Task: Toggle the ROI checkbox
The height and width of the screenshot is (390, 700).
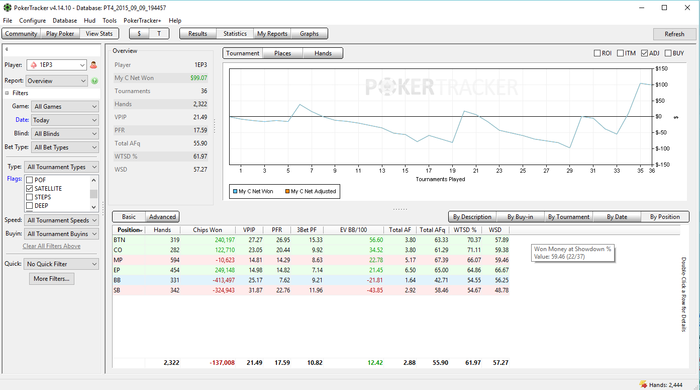Action: 597,53
